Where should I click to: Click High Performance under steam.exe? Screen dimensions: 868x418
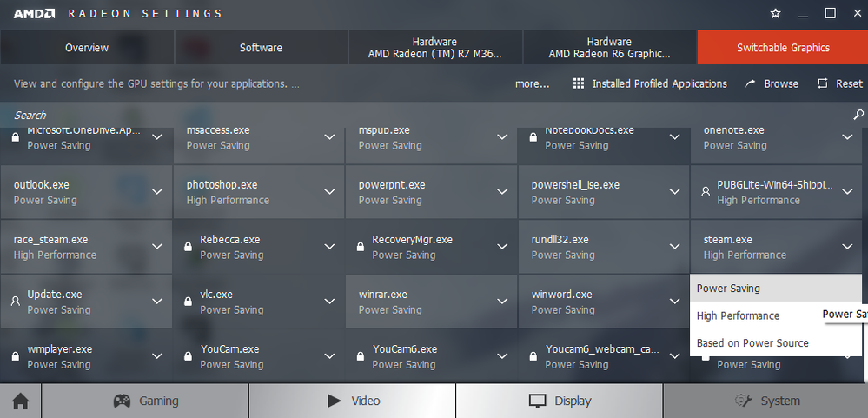pos(745,255)
